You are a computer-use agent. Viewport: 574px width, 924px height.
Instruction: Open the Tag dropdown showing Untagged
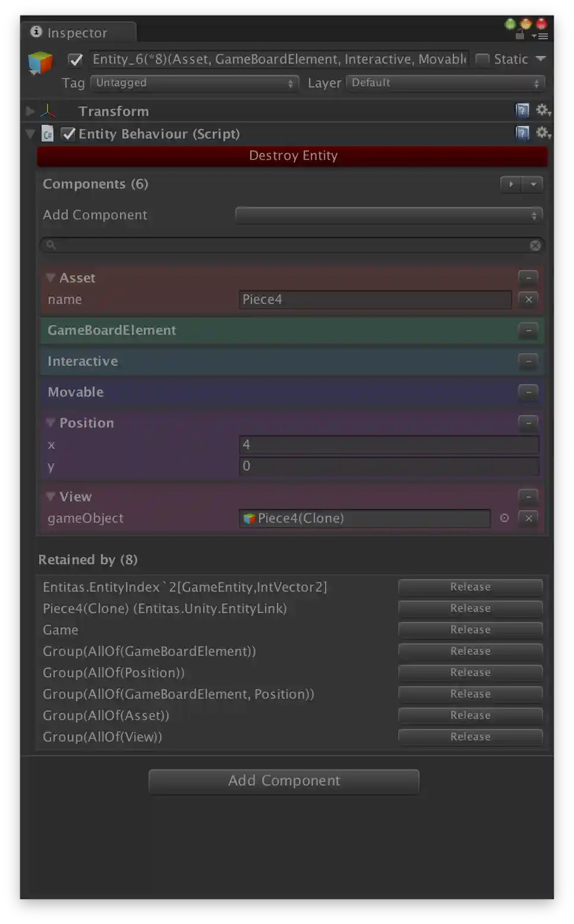click(x=193, y=83)
